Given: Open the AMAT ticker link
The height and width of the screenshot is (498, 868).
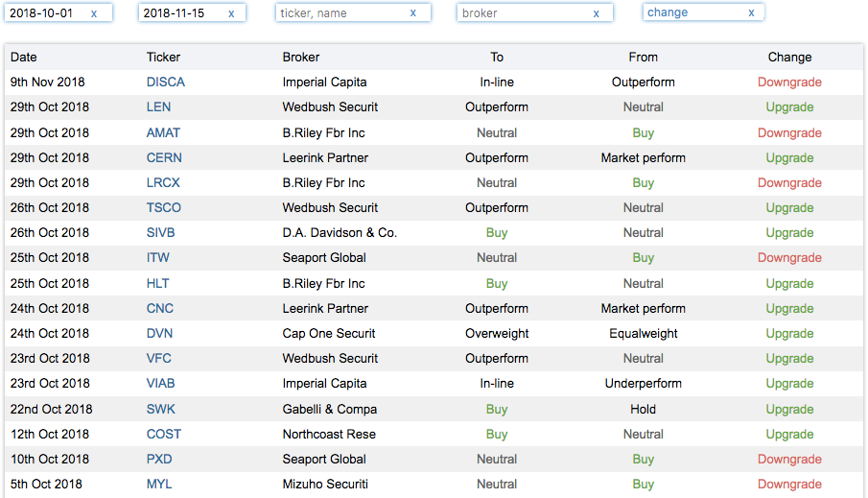Looking at the screenshot, I should [x=163, y=133].
